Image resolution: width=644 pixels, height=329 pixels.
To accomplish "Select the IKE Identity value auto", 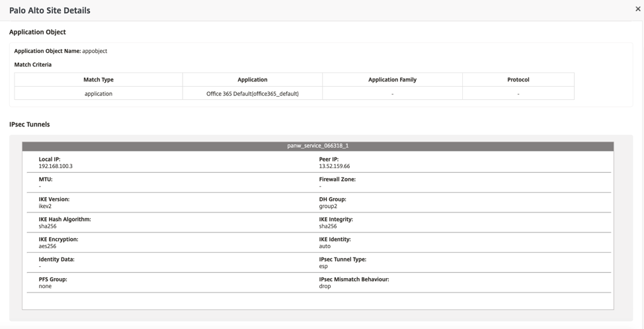I will 325,246.
